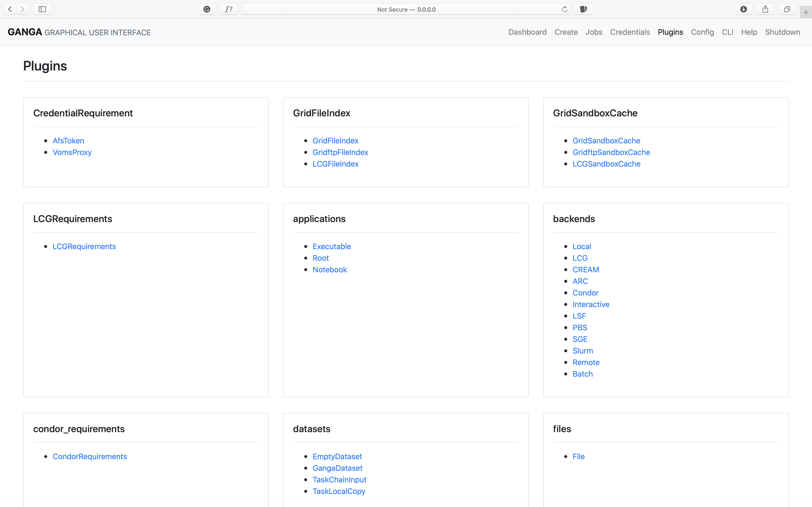Viewport: 812px width, 507px height.
Task: Open the f? browser extension
Action: tap(229, 9)
